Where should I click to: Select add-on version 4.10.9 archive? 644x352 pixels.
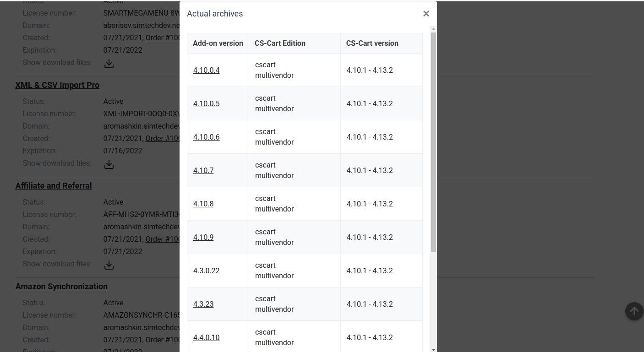[x=203, y=237]
